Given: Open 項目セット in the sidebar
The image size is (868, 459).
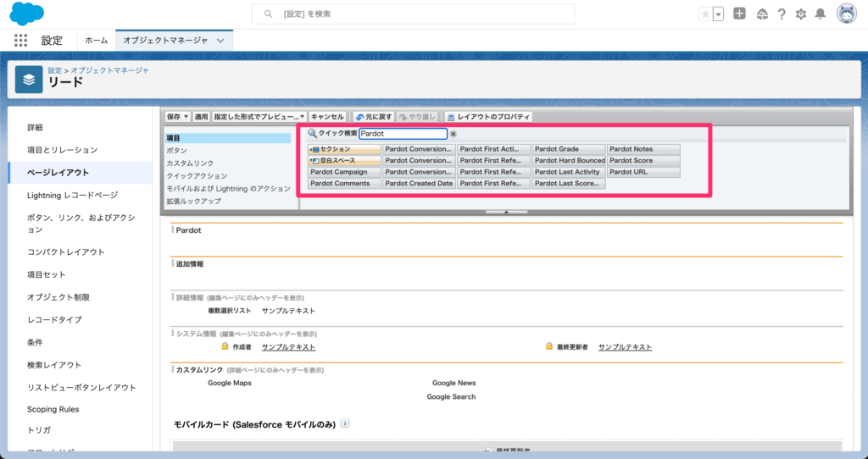Looking at the screenshot, I should [x=47, y=275].
